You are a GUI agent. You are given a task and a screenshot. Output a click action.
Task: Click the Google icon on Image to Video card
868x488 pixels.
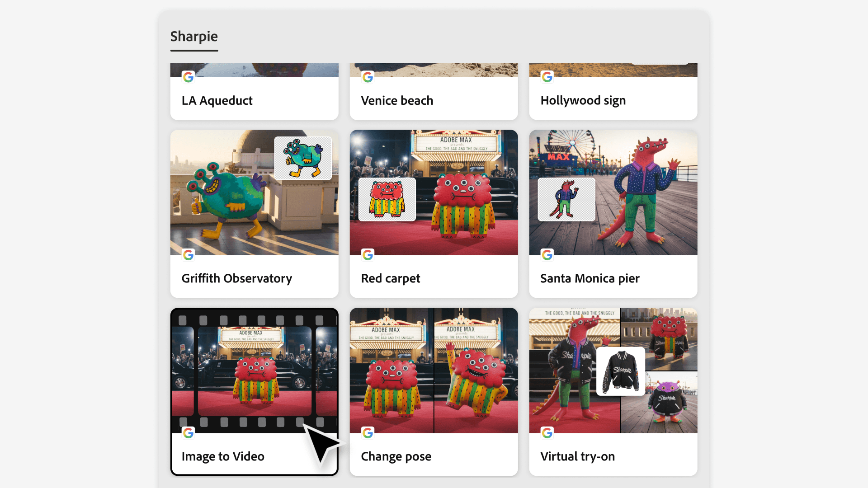click(x=188, y=433)
